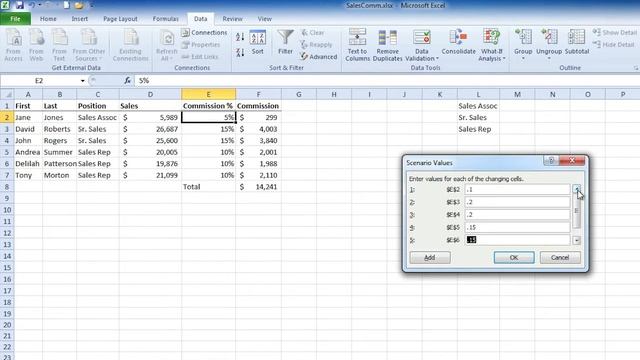Click the Save icon in the title bar

click(x=19, y=5)
